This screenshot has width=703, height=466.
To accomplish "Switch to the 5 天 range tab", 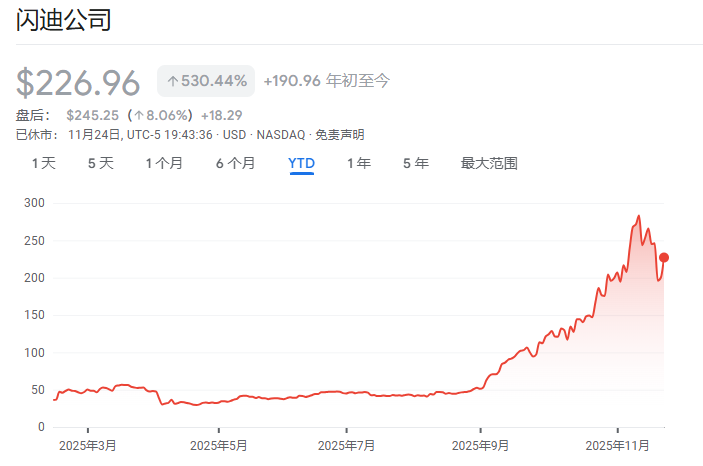I will [101, 163].
